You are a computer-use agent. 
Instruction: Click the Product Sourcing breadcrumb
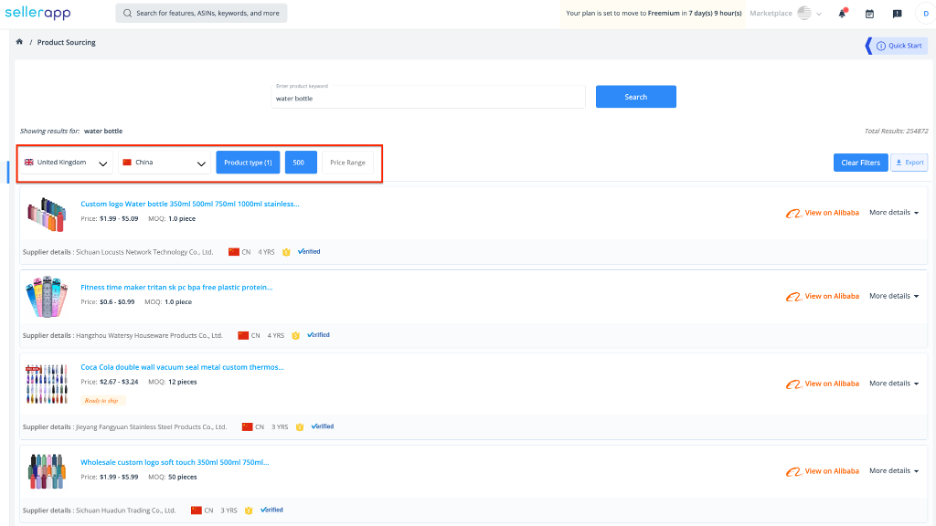pyautogui.click(x=66, y=42)
